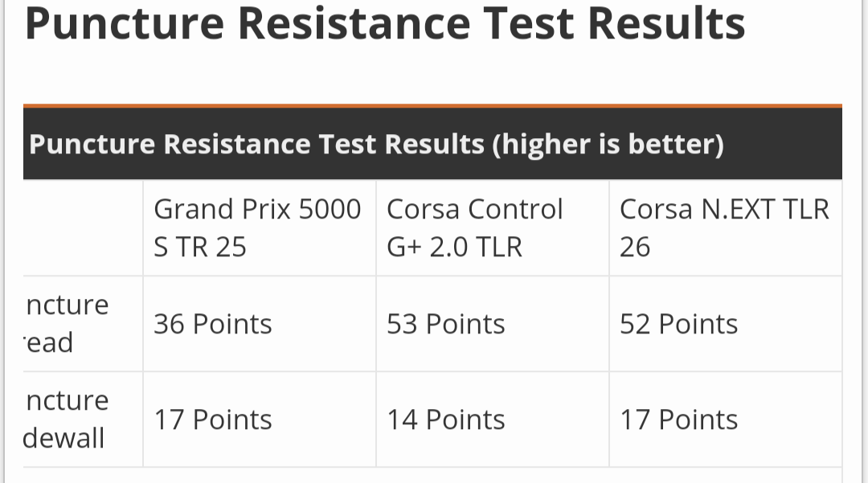Viewport: 868px width, 483px height.
Task: Select the Grand Prix 5000 S TR 25 column header
Action: point(257,227)
